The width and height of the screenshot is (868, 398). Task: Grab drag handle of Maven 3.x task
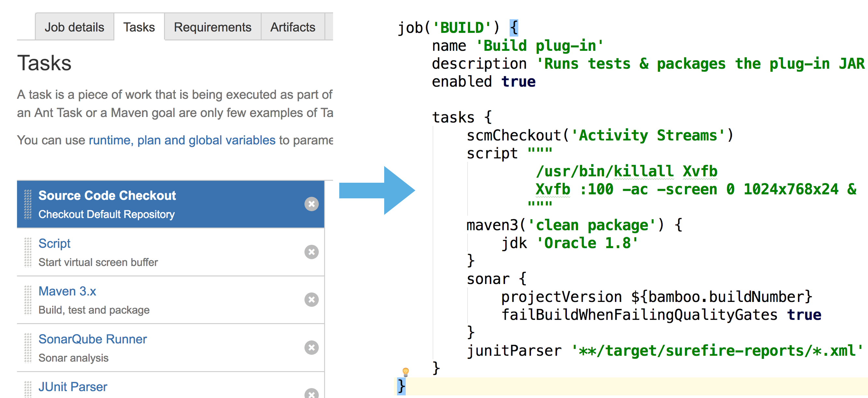(x=28, y=300)
